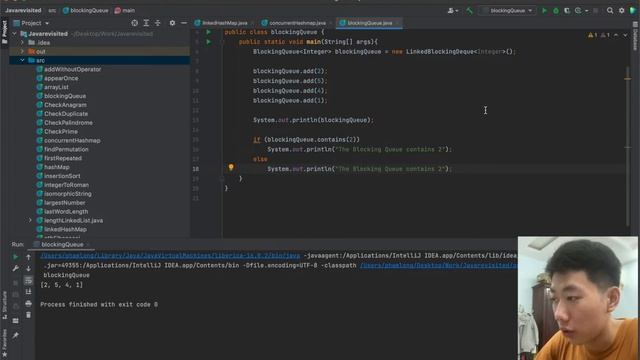The image size is (640, 360).
Task: Toggle scroll to end in Run console
Action: tap(29, 292)
